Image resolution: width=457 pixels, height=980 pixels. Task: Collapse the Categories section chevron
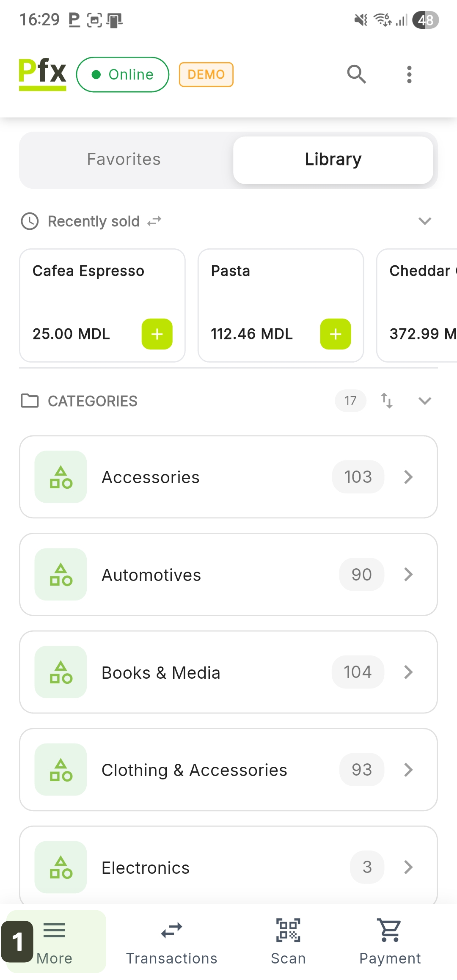point(424,401)
